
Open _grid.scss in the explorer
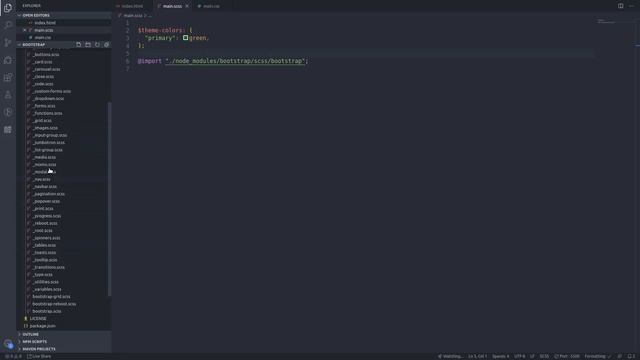tap(42, 121)
